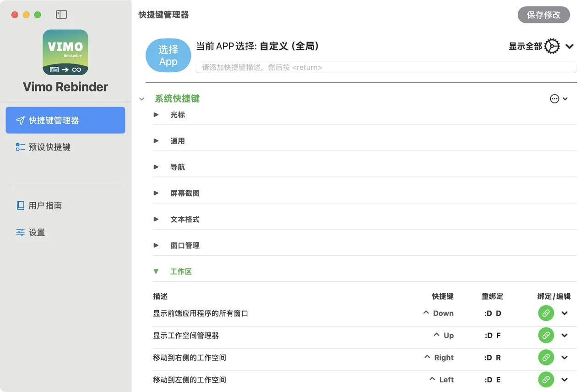The height and width of the screenshot is (392, 586).
Task: Click green link icon for 移动到右侧的工作空间
Action: tap(546, 358)
